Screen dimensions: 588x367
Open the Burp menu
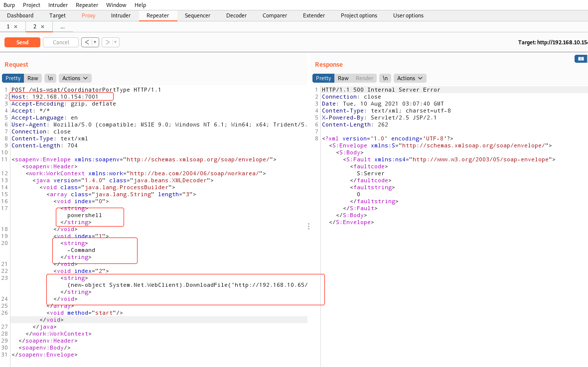click(9, 5)
